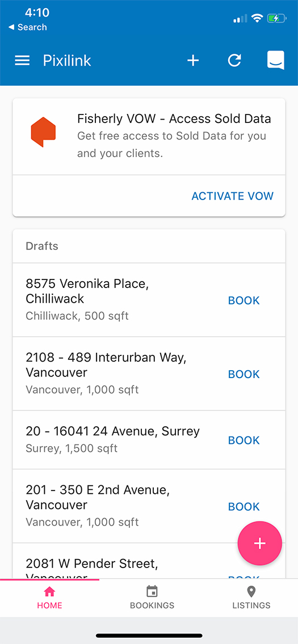Viewport: 298px width, 644px height.
Task: Tap the pink floating add button
Action: click(x=260, y=543)
